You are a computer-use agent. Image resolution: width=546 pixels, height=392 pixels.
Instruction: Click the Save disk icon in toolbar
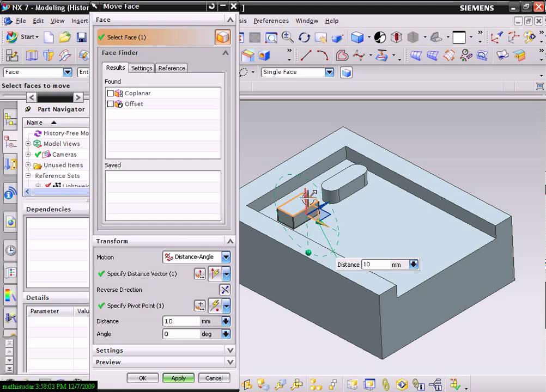pyautogui.click(x=82, y=37)
